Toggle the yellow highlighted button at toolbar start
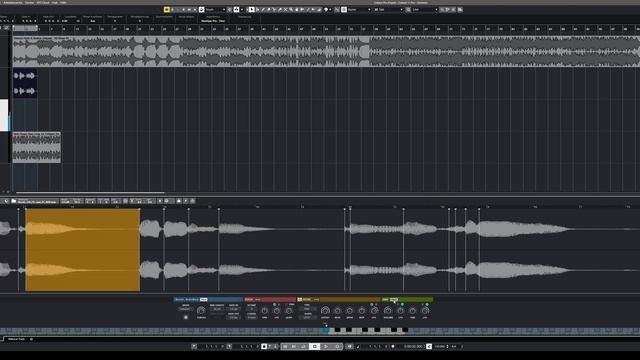Screen dimensions: 640x360 click(x=167, y=9)
